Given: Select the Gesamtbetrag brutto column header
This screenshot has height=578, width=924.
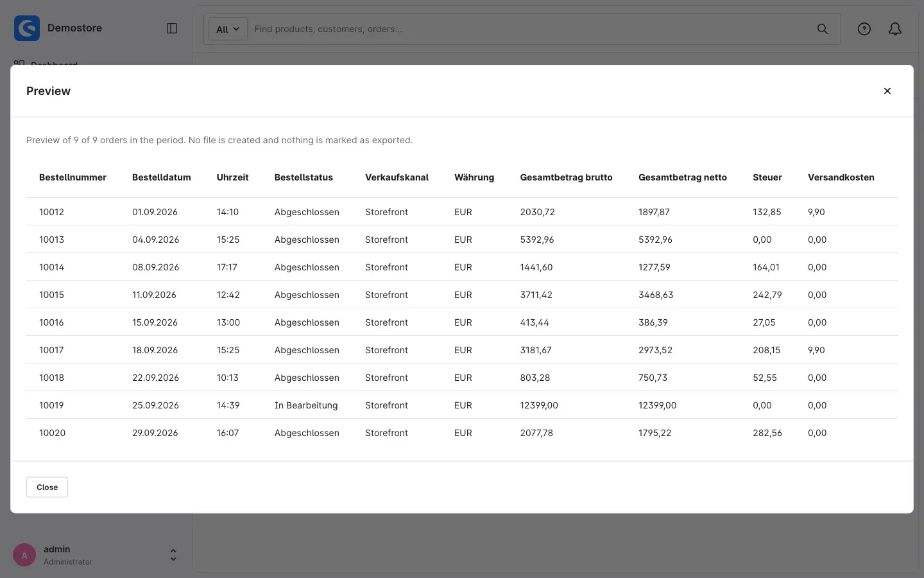Looking at the screenshot, I should (567, 177).
